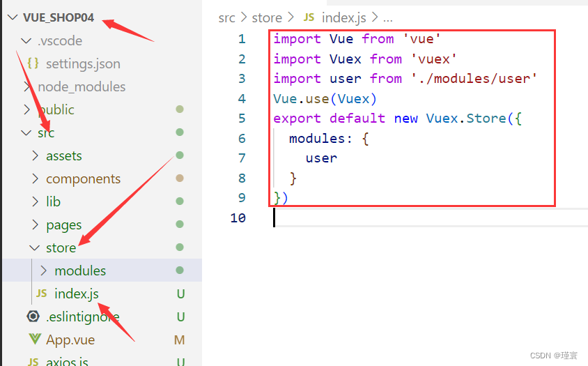The width and height of the screenshot is (588, 366).
Task: Collapse the src folder chevron
Action: tap(26, 132)
